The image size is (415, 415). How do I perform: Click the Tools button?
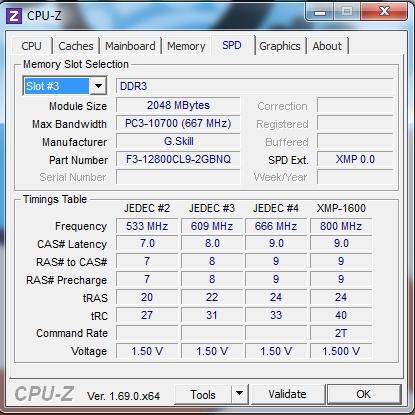click(x=203, y=395)
